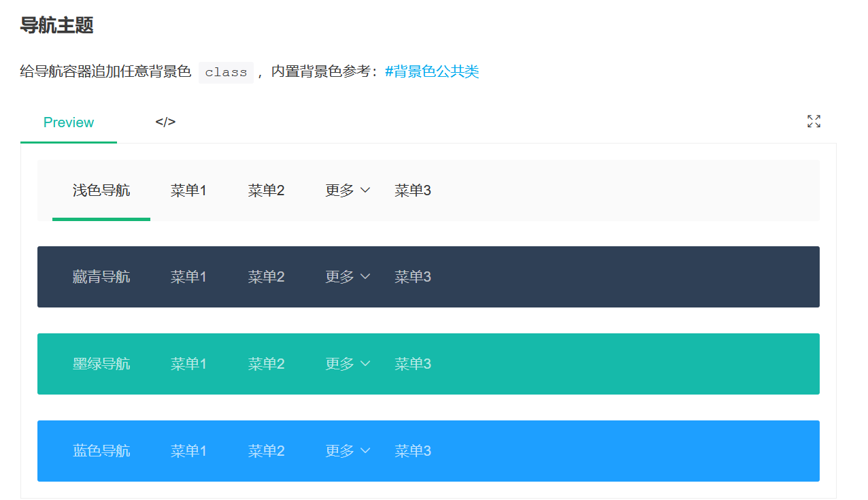Open the #背景色公共类 link

coord(434,71)
